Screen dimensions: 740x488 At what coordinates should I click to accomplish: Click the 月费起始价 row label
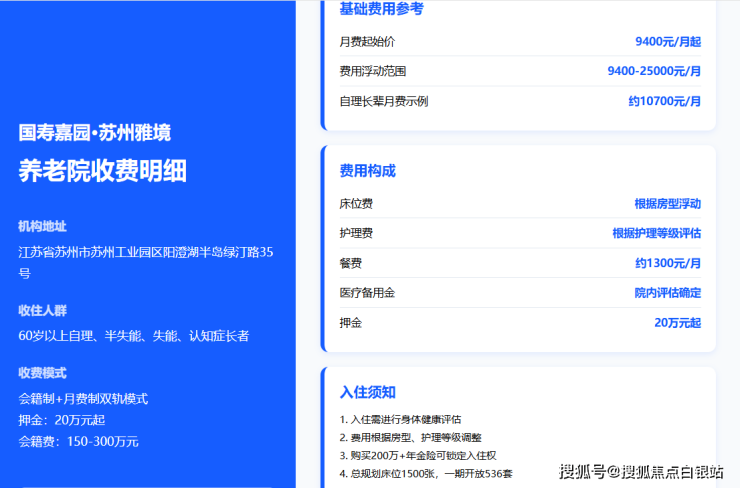coord(367,42)
